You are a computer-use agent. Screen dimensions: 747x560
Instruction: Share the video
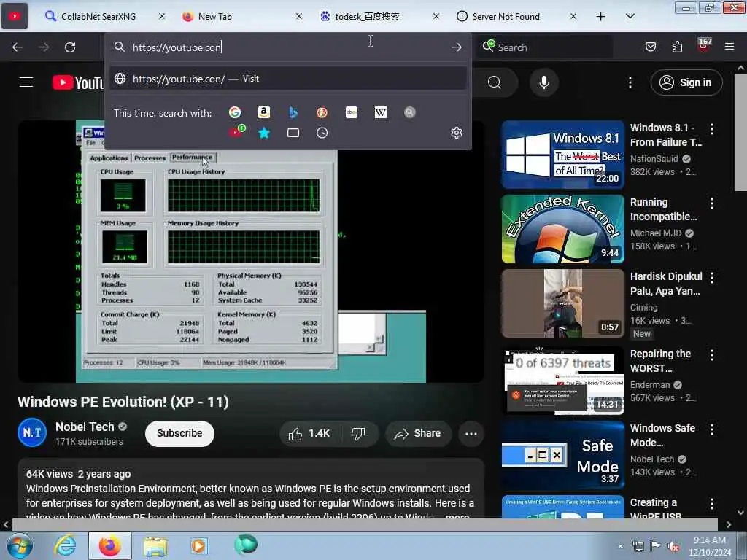coord(418,433)
